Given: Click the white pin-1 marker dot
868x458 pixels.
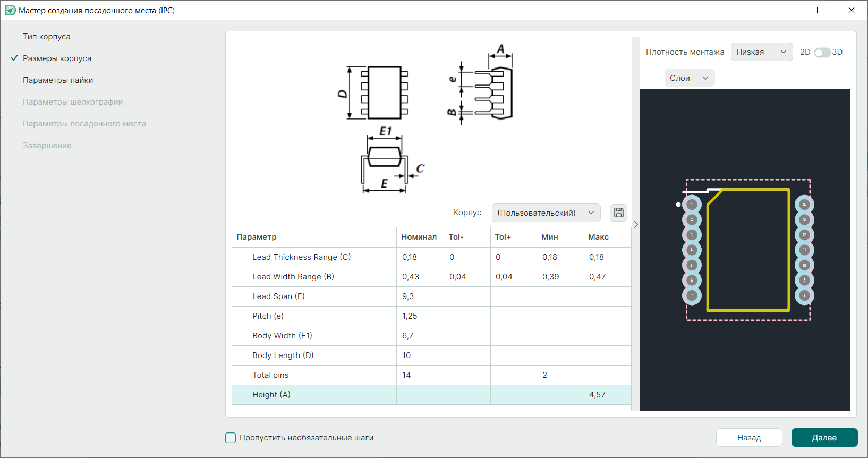Looking at the screenshot, I should pos(678,205).
